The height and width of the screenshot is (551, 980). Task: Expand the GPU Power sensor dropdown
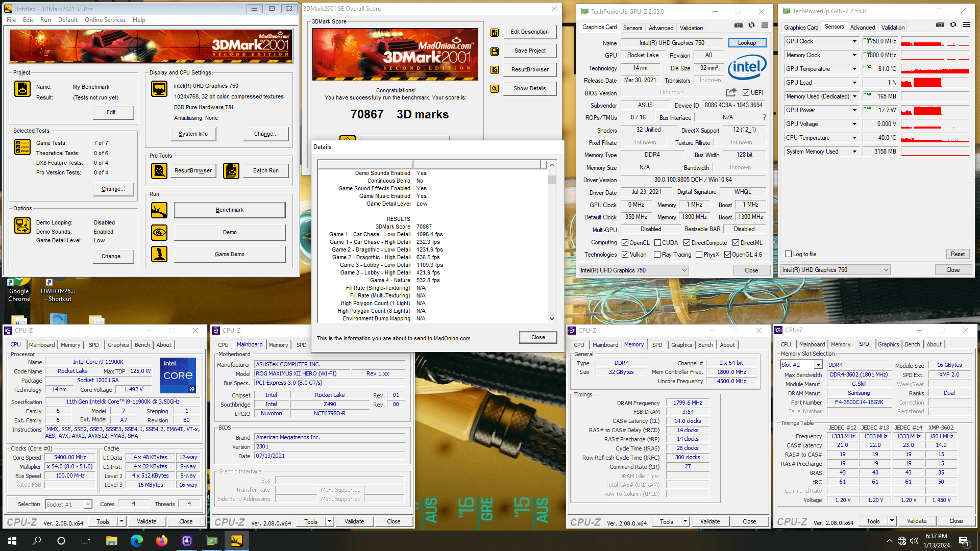pyautogui.click(x=854, y=110)
